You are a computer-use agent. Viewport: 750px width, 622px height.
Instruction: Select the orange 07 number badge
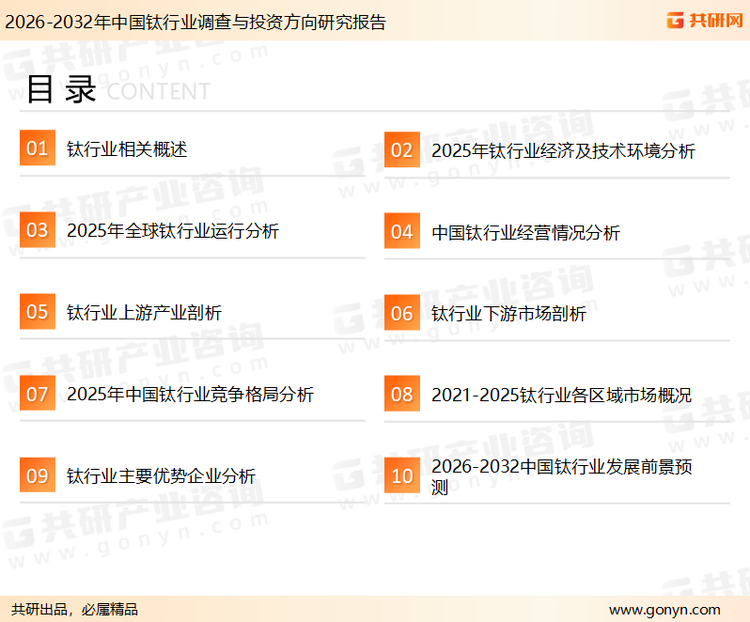pyautogui.click(x=37, y=393)
